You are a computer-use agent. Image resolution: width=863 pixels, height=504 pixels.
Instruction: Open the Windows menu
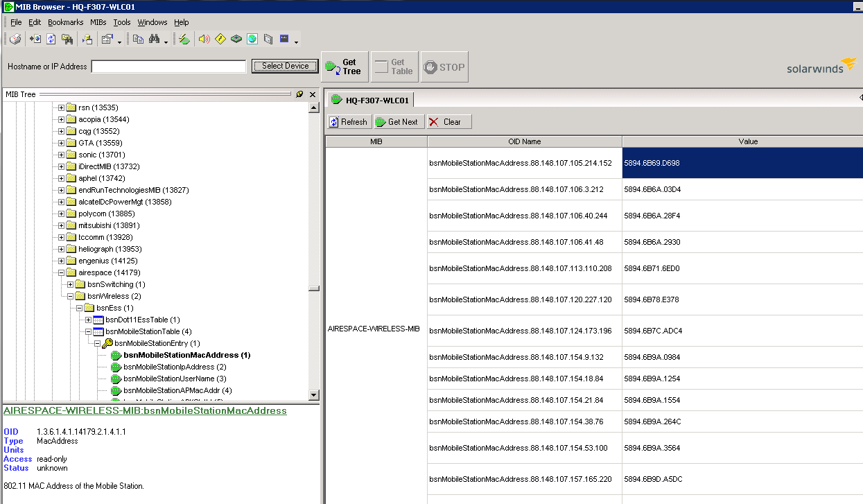point(152,22)
